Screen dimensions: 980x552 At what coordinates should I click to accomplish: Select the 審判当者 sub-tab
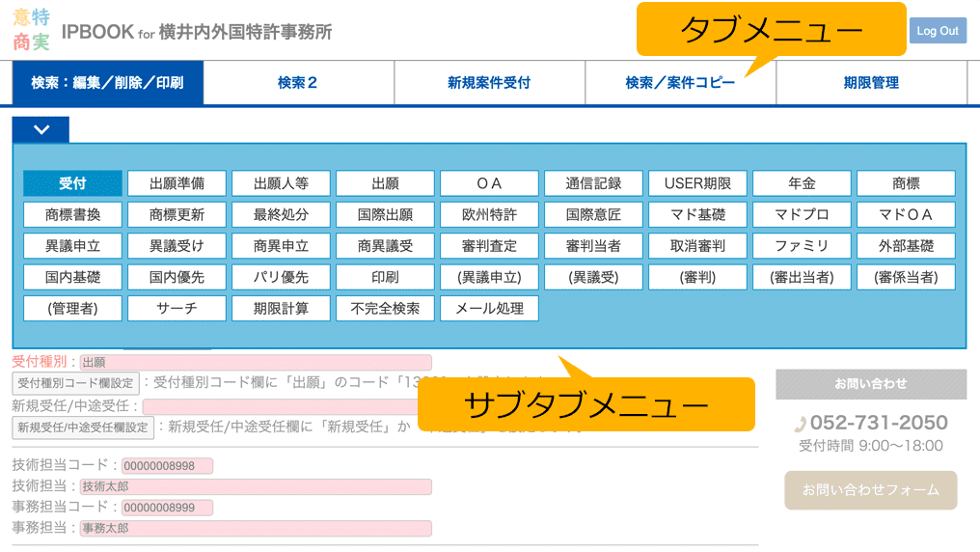tap(594, 246)
